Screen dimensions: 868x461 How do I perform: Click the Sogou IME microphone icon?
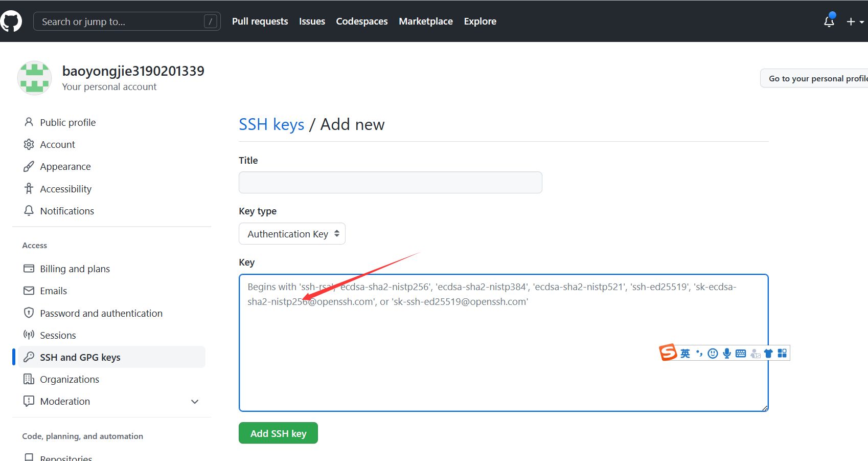point(726,354)
